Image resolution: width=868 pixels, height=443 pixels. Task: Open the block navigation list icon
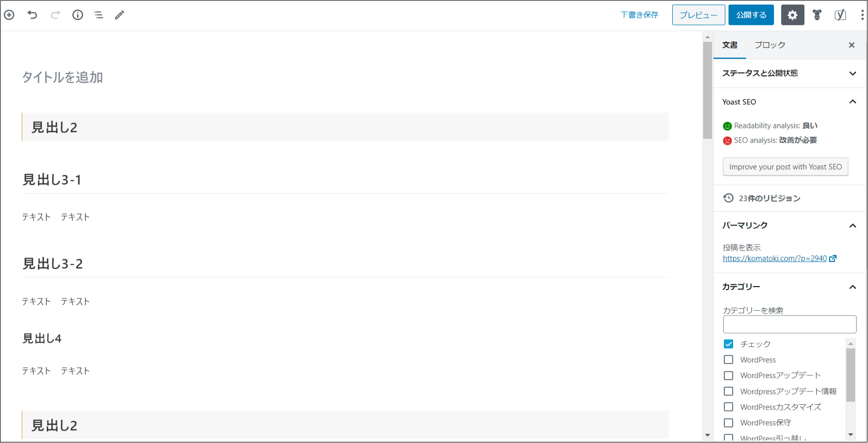[99, 15]
